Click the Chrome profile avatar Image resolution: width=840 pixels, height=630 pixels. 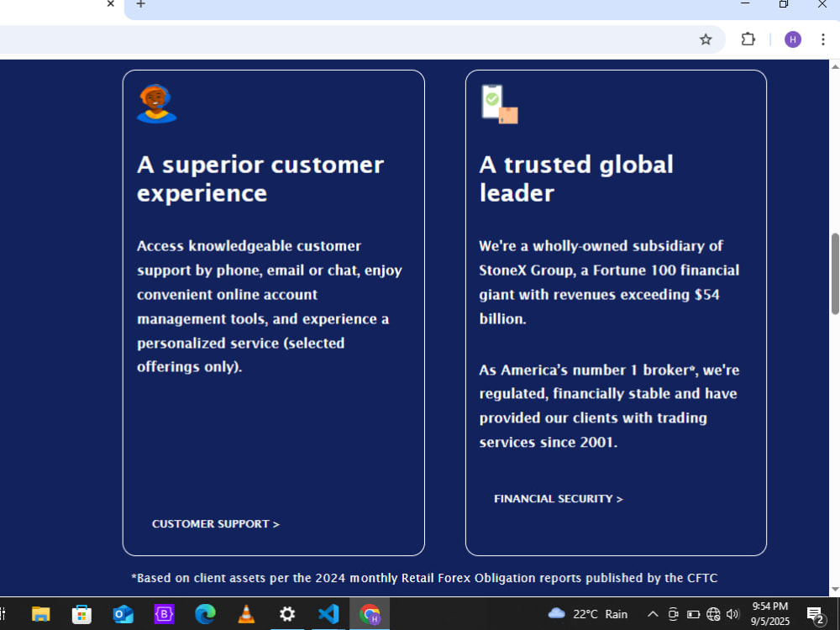point(792,39)
